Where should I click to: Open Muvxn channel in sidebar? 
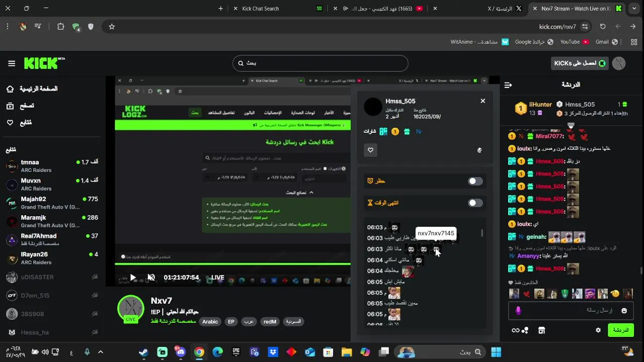pyautogui.click(x=52, y=185)
